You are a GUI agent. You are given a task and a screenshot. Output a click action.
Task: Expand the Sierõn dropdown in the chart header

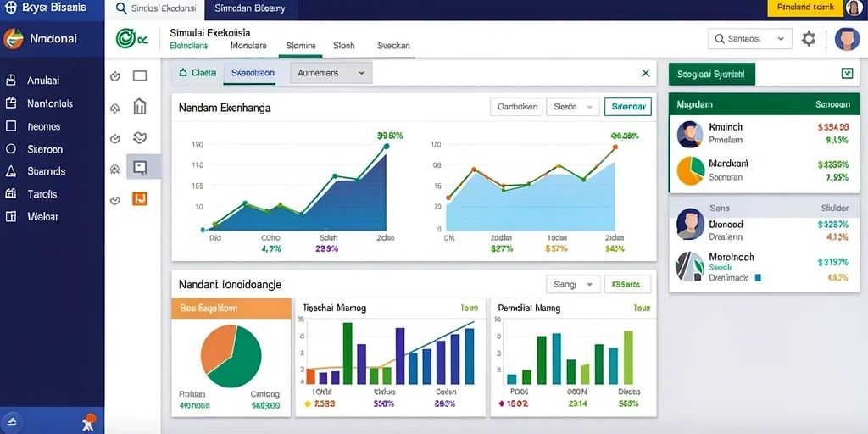tap(573, 107)
